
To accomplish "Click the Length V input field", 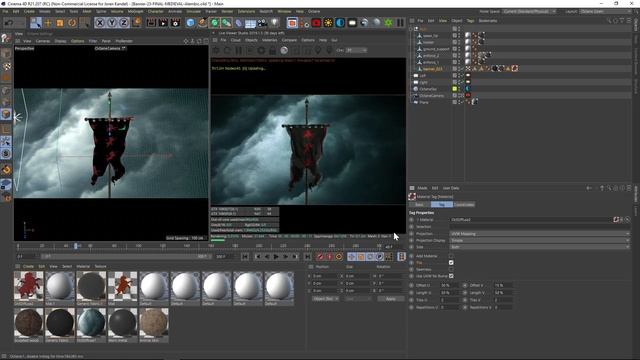I will click(x=504, y=293).
